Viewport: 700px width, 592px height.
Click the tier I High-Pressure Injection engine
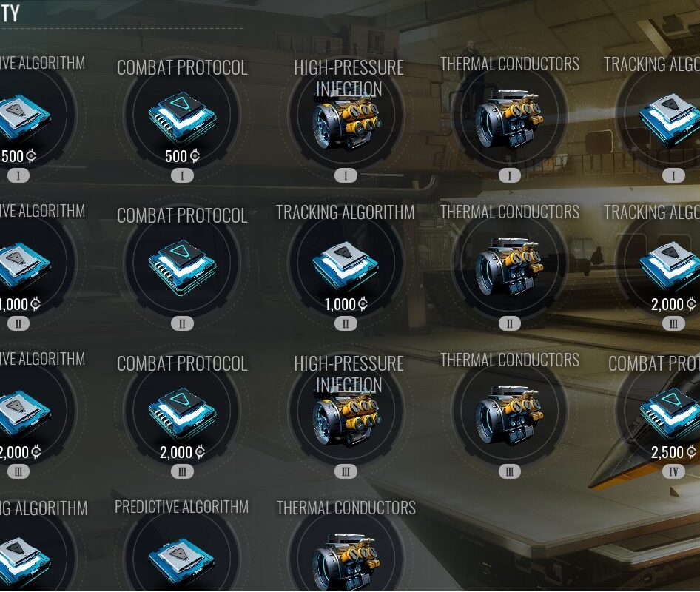point(346,117)
